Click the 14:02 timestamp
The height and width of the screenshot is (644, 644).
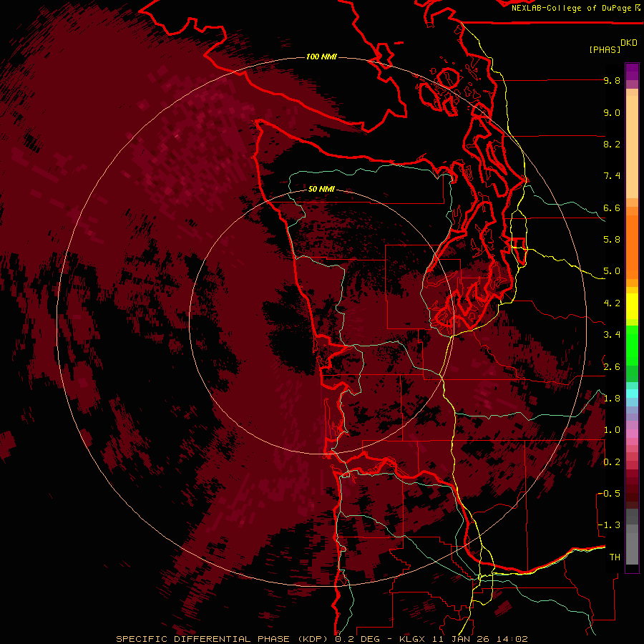click(x=512, y=639)
